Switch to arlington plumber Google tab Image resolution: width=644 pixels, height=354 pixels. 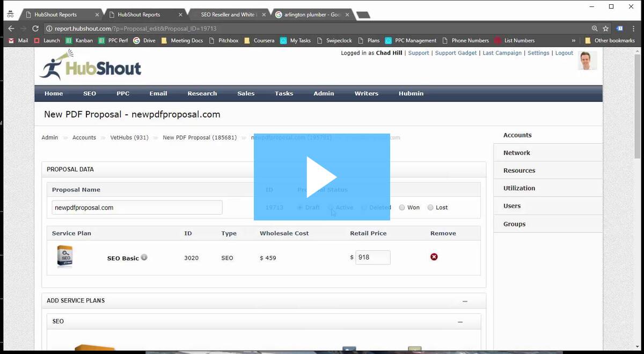[312, 14]
